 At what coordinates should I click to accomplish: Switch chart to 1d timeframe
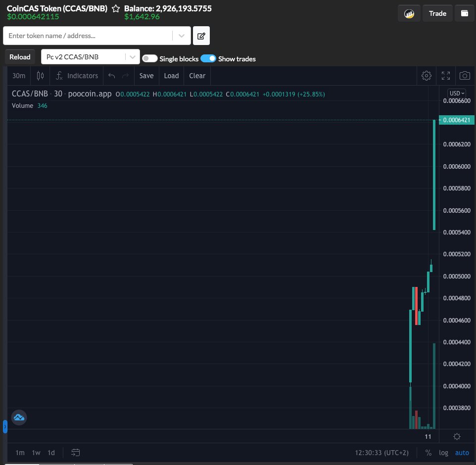[x=51, y=453]
